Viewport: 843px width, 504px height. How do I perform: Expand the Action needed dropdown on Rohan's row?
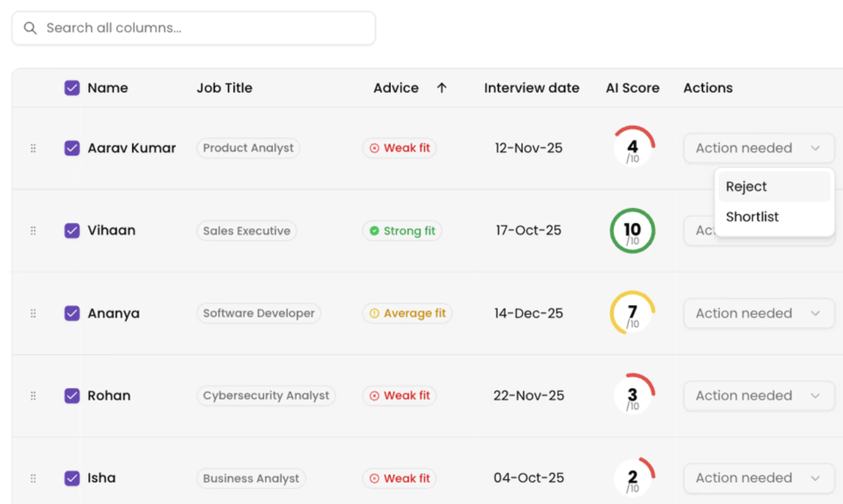point(759,395)
